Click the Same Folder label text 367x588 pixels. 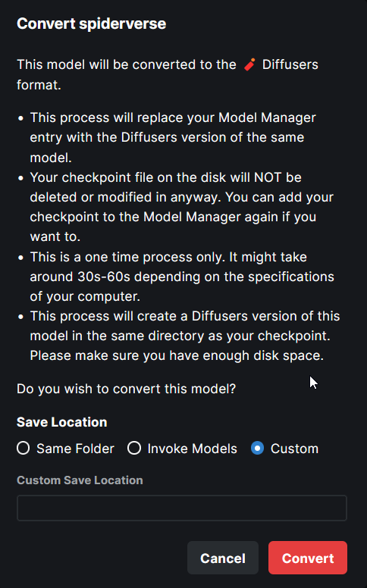pos(75,449)
